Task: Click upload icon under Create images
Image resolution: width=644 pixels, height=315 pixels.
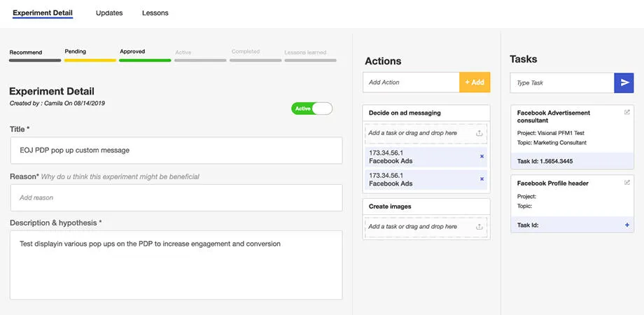Action: [x=479, y=227]
